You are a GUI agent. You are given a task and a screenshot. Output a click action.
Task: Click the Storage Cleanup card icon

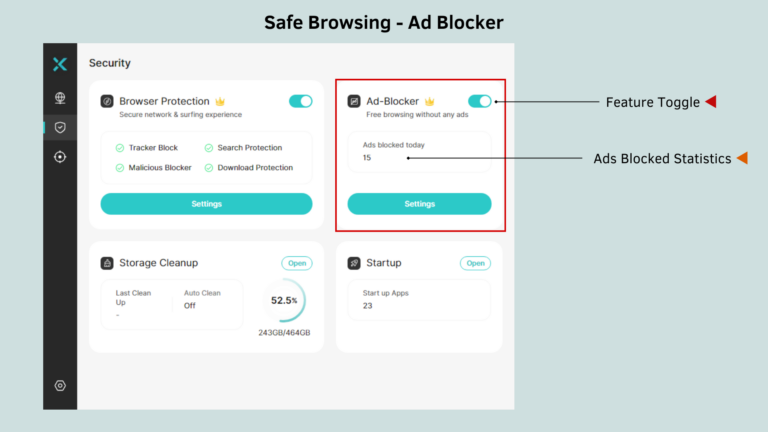pyautogui.click(x=107, y=263)
